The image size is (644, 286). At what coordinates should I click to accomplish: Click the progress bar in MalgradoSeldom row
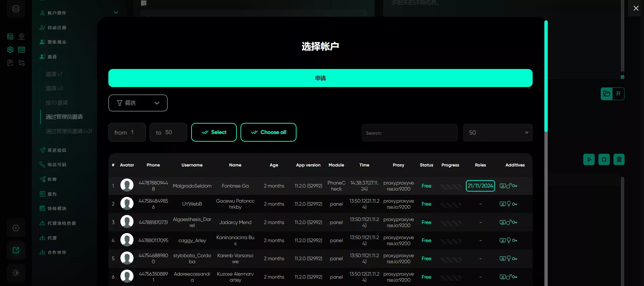pos(450,186)
